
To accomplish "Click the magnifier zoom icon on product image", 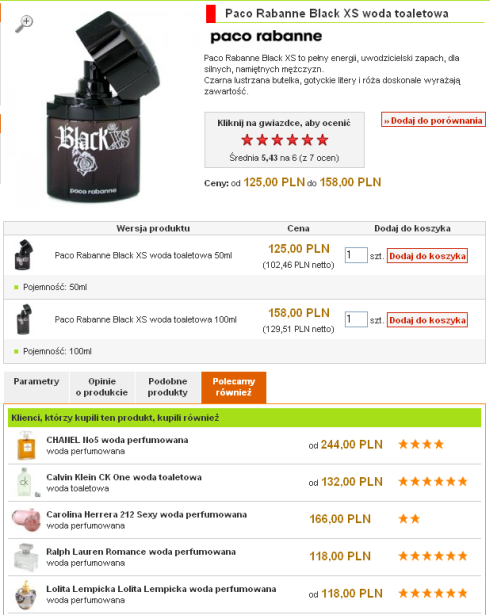I will [24, 24].
